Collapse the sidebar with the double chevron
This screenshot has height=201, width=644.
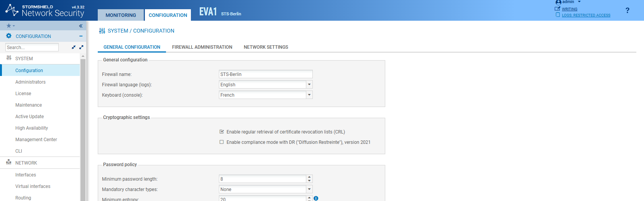pos(81,26)
